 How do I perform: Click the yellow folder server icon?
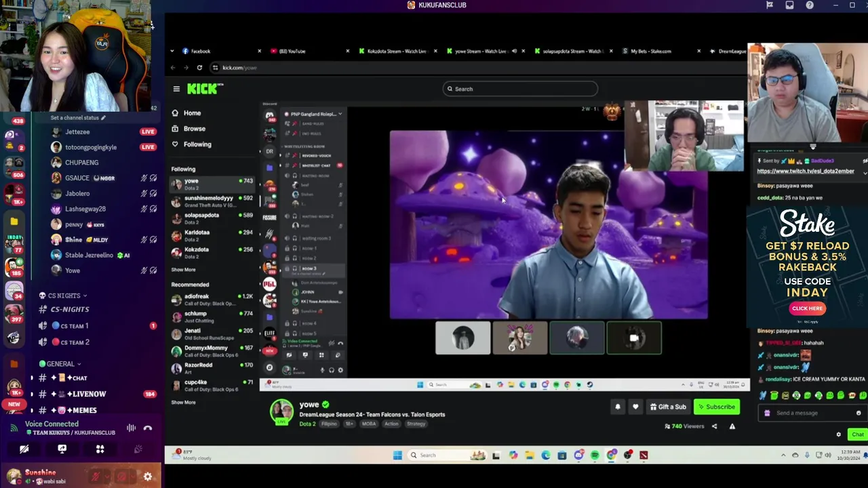[14, 222]
